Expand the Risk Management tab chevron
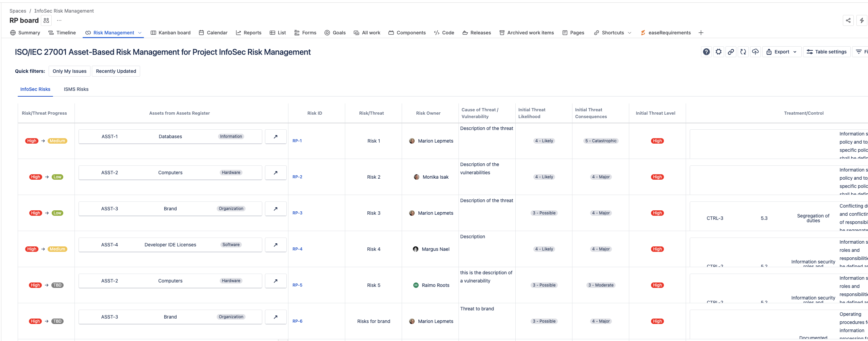This screenshot has height=341, width=868. tap(140, 33)
